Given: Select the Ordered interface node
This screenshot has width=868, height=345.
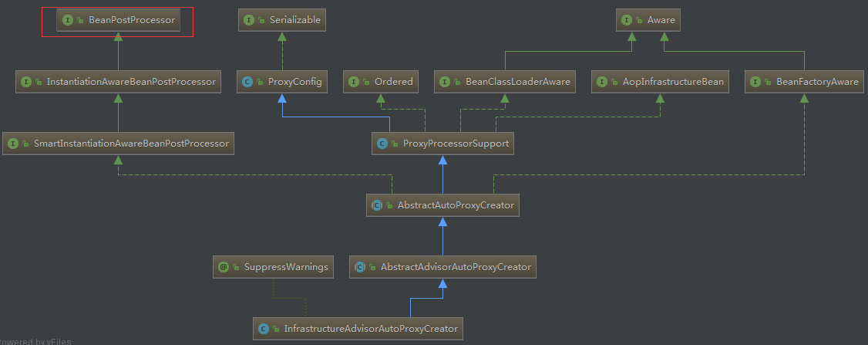Looking at the screenshot, I should tap(380, 82).
